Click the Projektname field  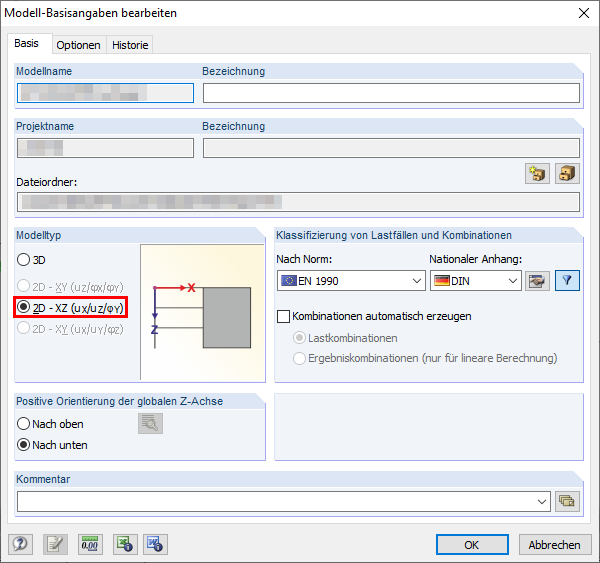(105, 148)
